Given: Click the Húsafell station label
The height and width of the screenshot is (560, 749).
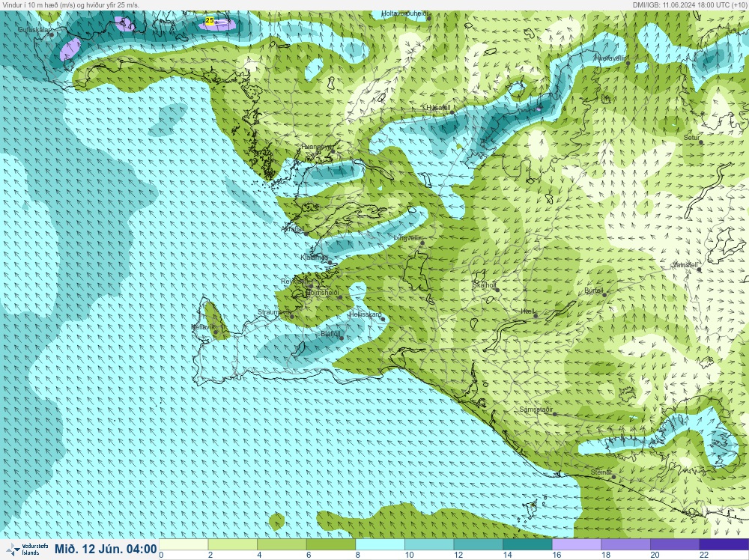Looking at the screenshot, I should coord(438,107).
